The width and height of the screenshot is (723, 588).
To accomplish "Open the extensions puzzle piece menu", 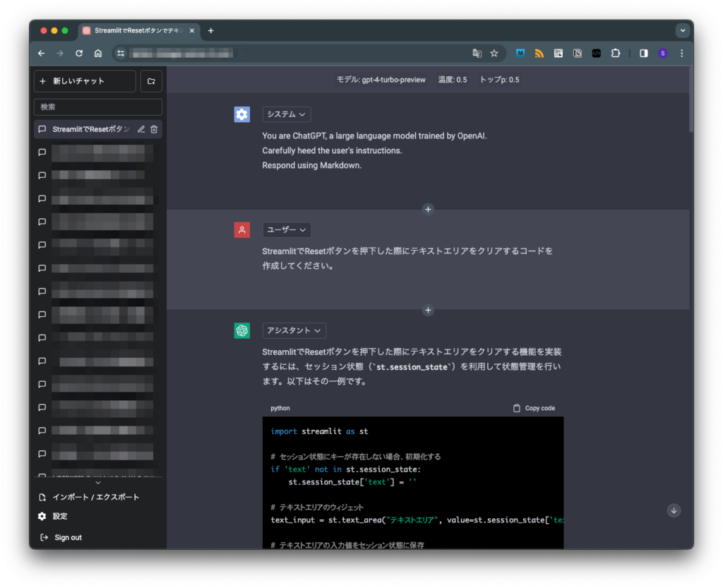I will [x=616, y=54].
